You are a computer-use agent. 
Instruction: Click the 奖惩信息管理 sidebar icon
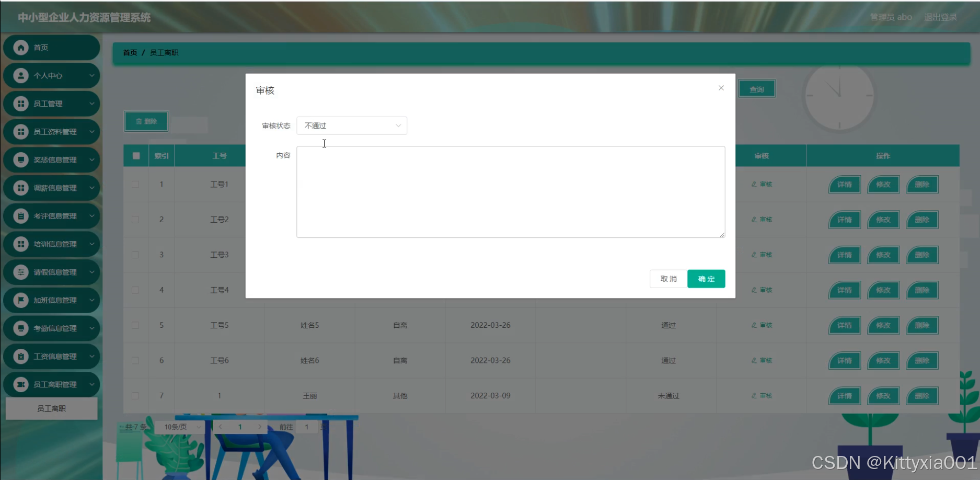point(21,160)
